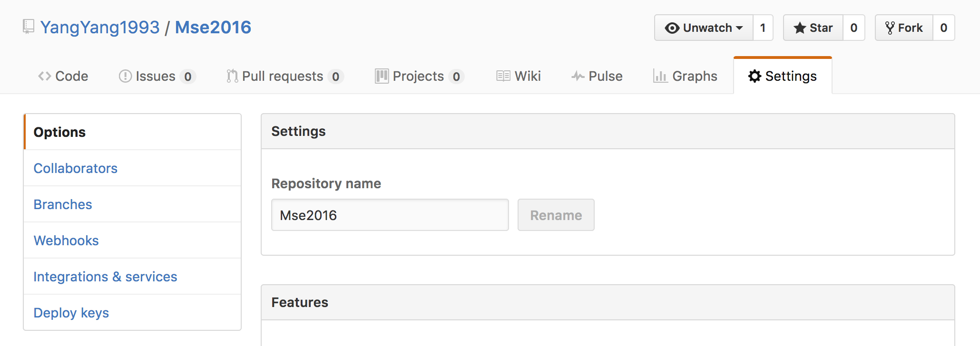Viewport: 980px width, 346px height.
Task: Click the Graphs bar chart icon
Action: pos(660,76)
